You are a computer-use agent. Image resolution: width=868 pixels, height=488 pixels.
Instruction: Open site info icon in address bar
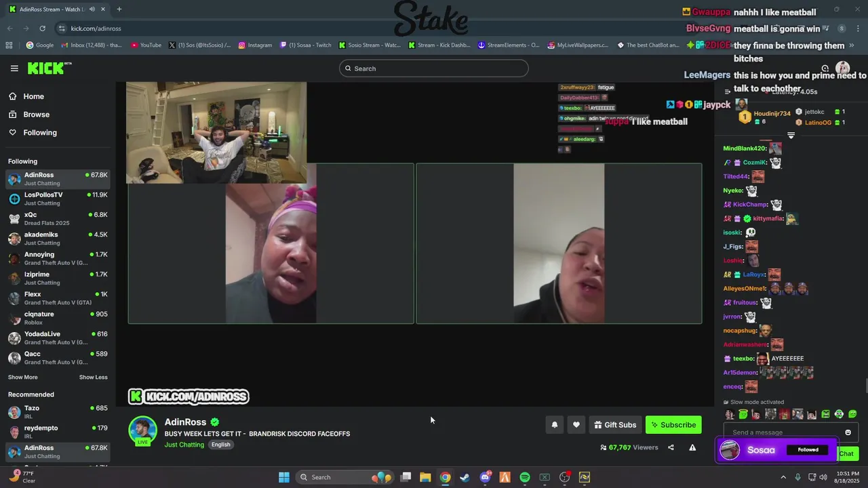coord(62,28)
